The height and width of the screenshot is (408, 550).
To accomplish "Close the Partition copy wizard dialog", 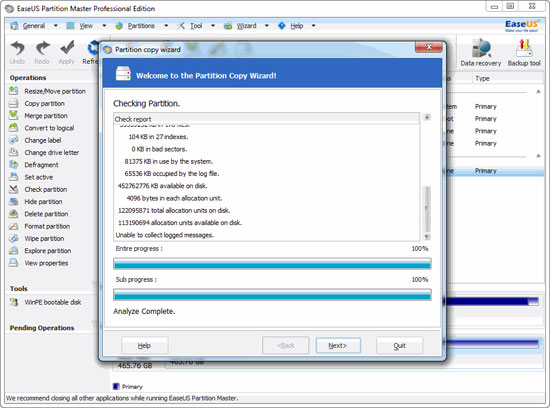I will coord(428,47).
